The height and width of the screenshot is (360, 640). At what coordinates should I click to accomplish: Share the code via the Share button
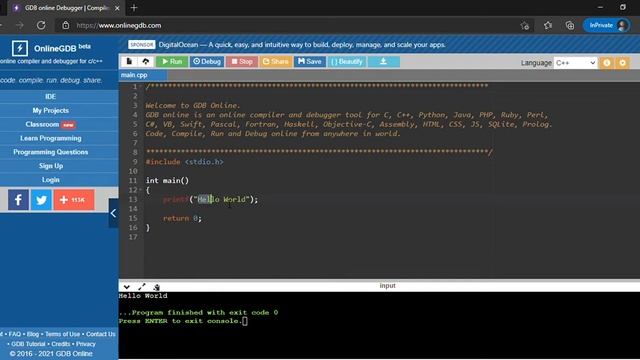[276, 62]
